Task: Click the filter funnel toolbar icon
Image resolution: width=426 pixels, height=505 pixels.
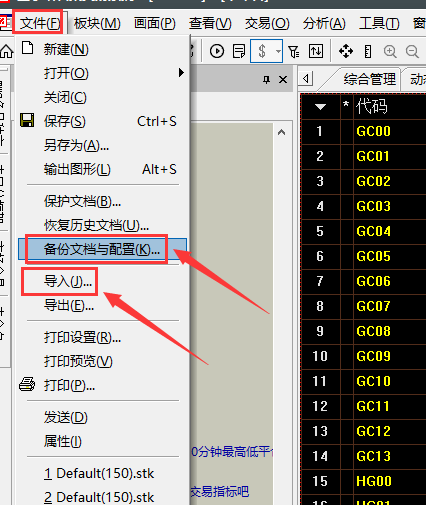Action: [294, 51]
